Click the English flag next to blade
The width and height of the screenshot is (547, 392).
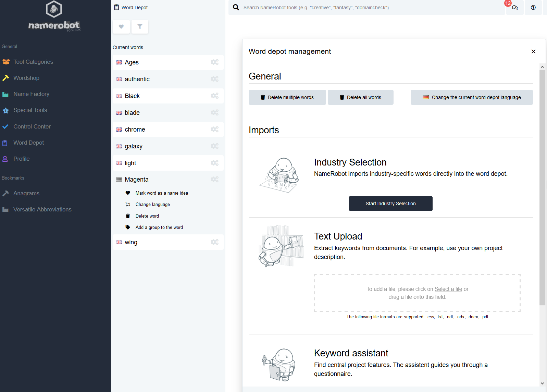pos(119,113)
